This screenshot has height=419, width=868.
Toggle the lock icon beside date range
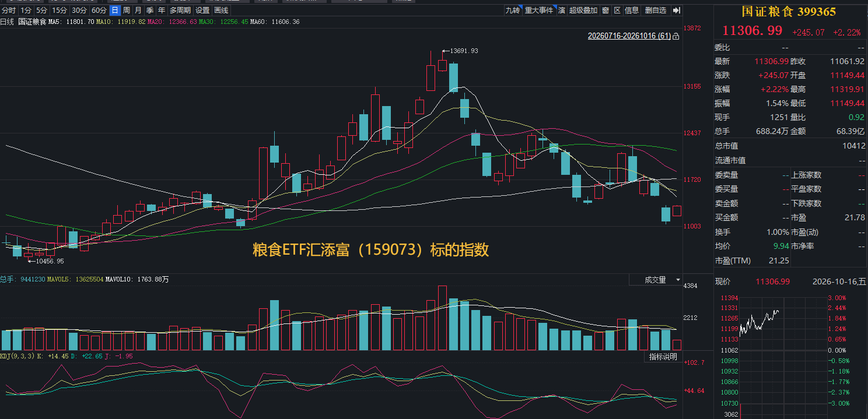click(x=675, y=36)
